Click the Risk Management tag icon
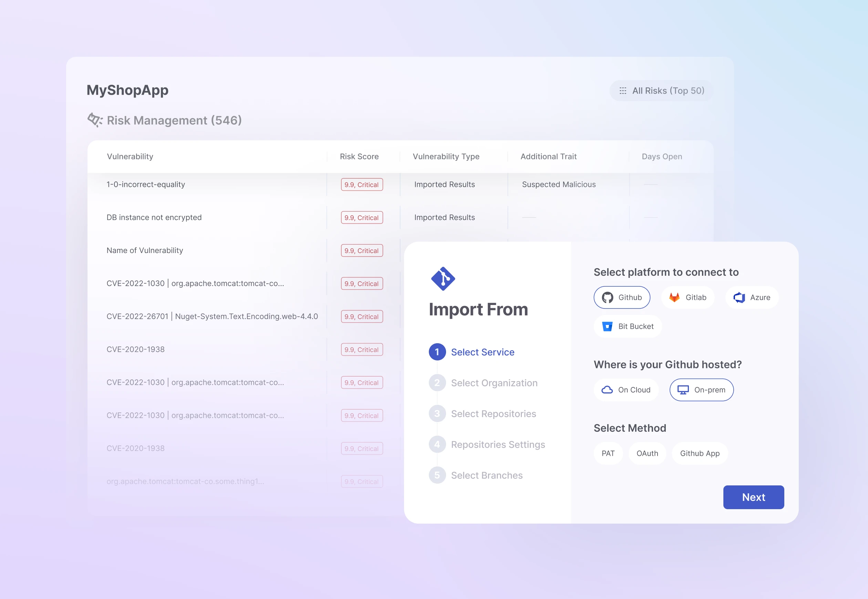 (x=95, y=120)
